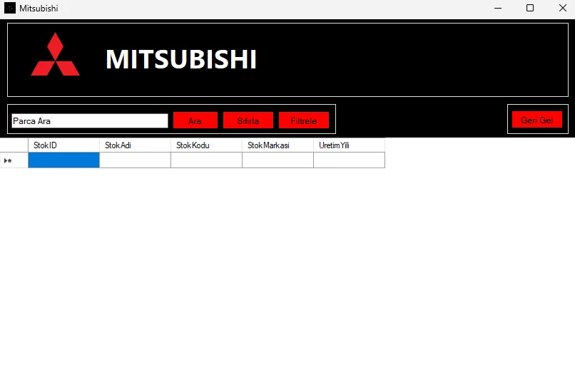
Task: Select the empty StokMarkasi cell in new row
Action: [278, 160]
